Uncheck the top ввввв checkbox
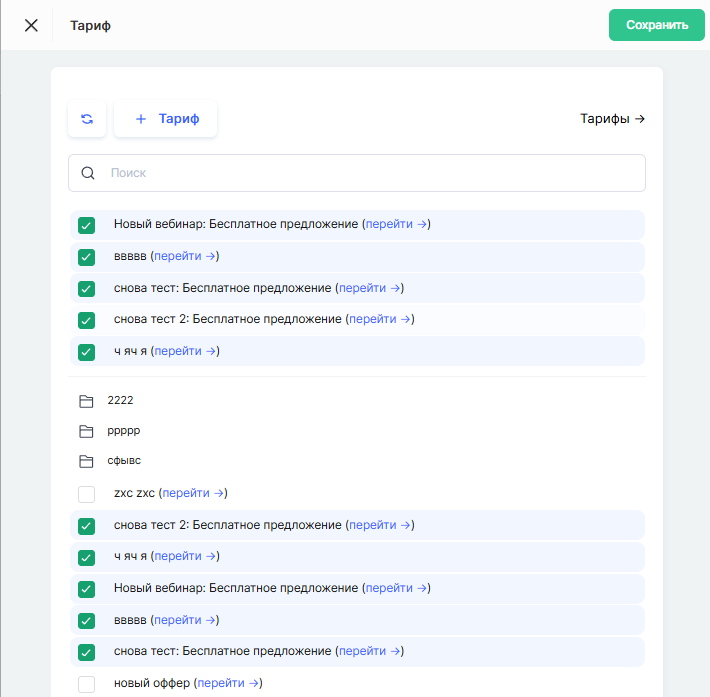The image size is (710, 697). coord(86,257)
